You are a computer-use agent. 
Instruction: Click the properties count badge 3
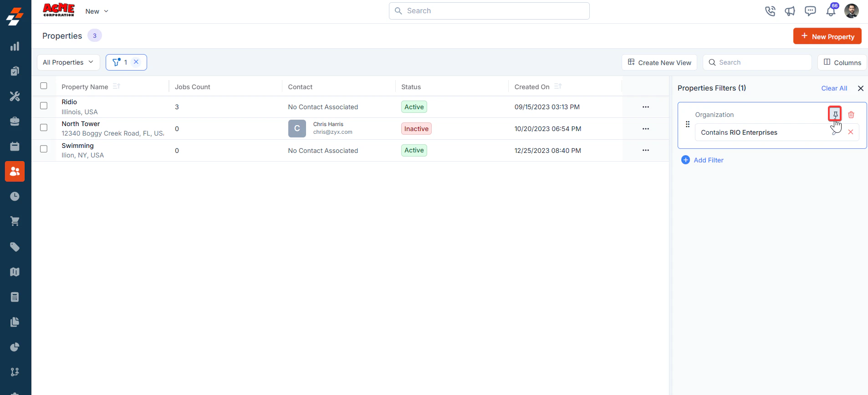[95, 35]
